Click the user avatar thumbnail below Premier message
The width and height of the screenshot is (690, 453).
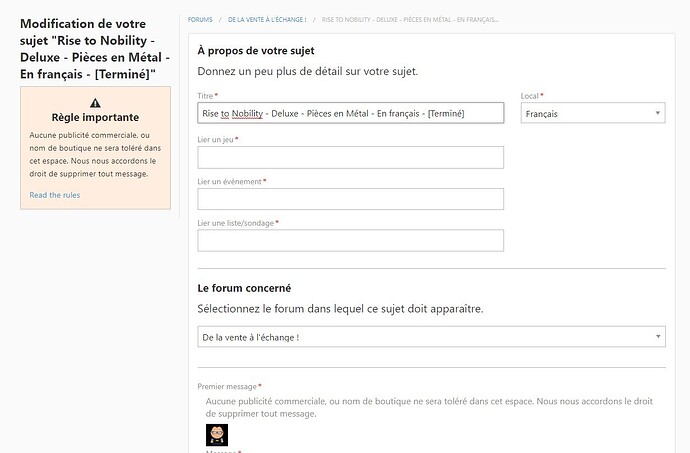(x=217, y=435)
